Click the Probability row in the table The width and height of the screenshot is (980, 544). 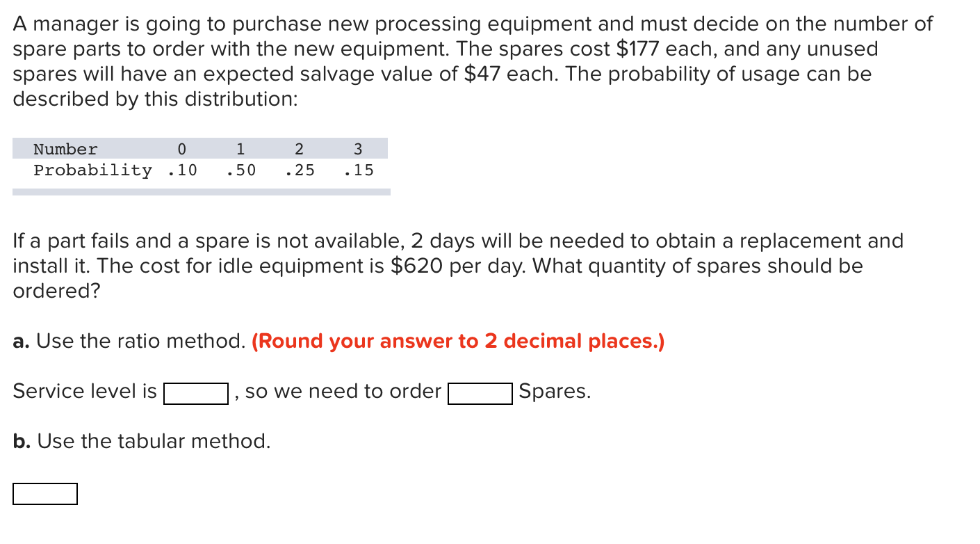pyautogui.click(x=92, y=170)
